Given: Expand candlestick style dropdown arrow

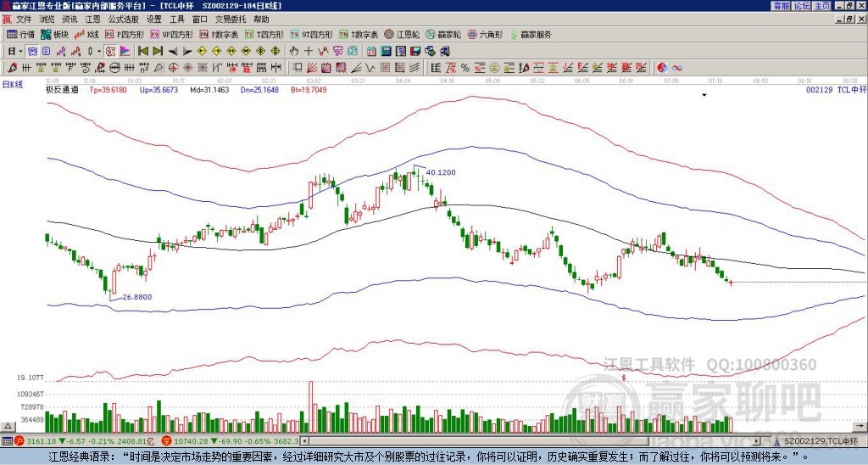Looking at the screenshot, I should tap(99, 52).
